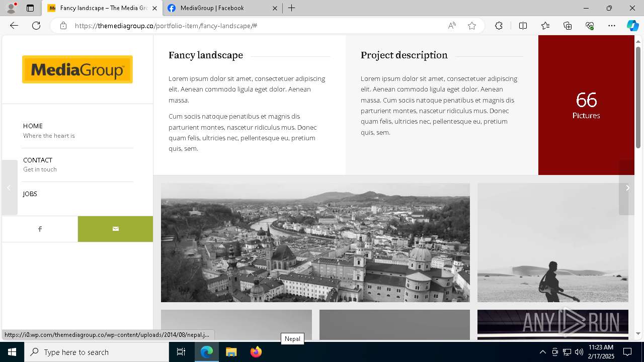Close the MediaGroup Facebook tab
Image resolution: width=644 pixels, height=362 pixels.
[x=275, y=8]
